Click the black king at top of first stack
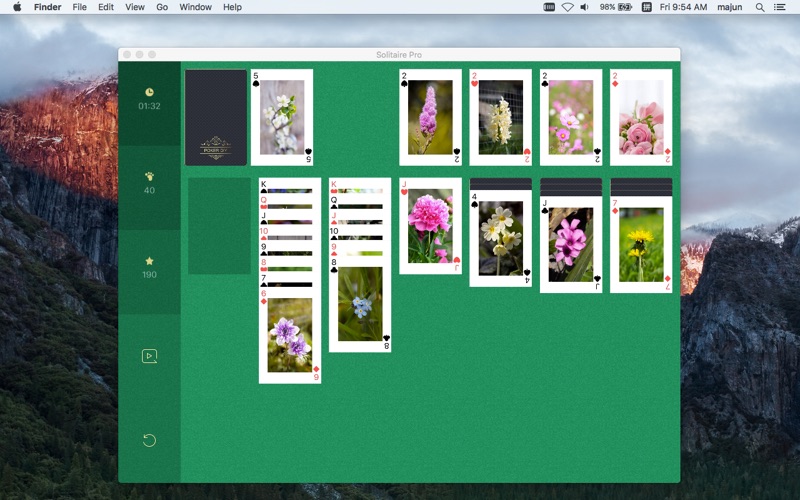 pyautogui.click(x=290, y=186)
